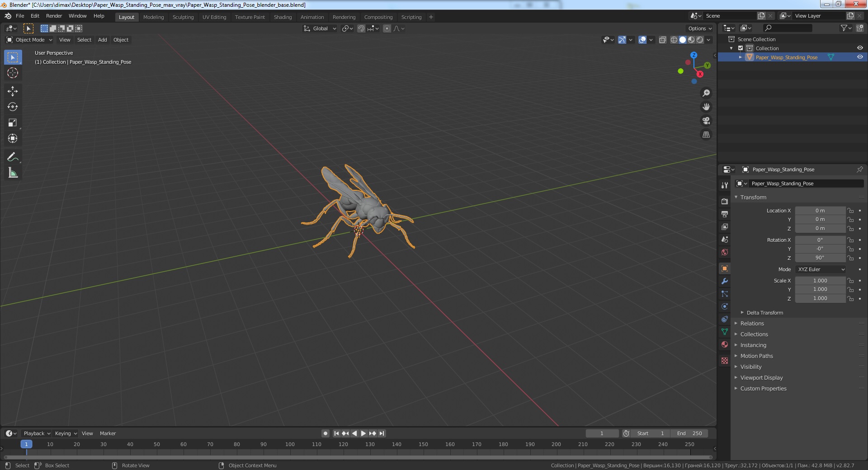This screenshot has width=868, height=470.
Task: Switch to the Shading workspace tab
Action: (x=283, y=17)
